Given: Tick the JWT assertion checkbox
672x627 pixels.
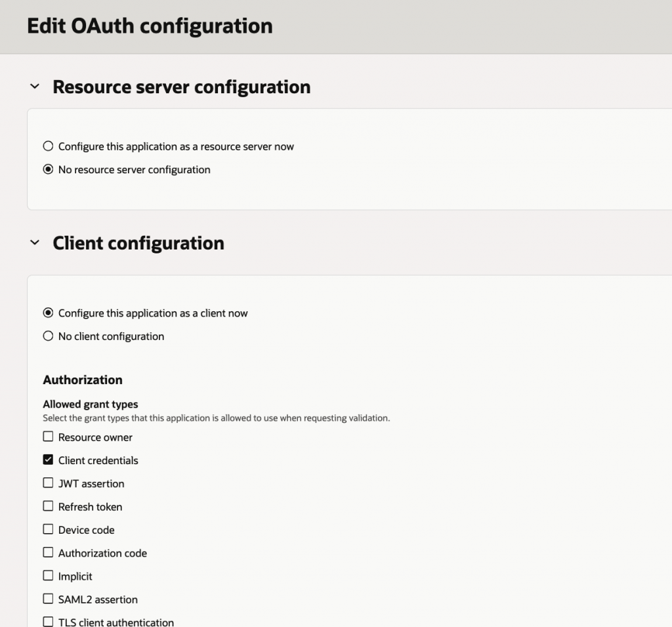Looking at the screenshot, I should click(x=48, y=483).
